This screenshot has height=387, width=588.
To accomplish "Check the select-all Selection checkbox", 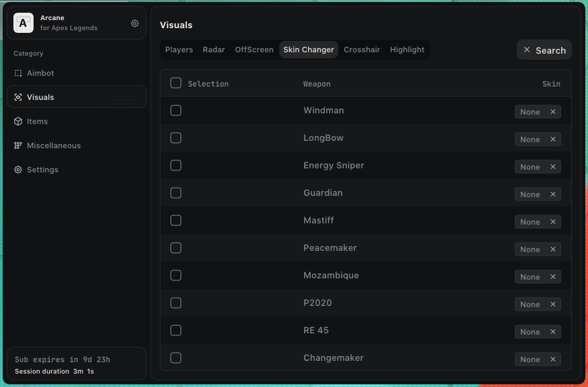I will coord(176,83).
